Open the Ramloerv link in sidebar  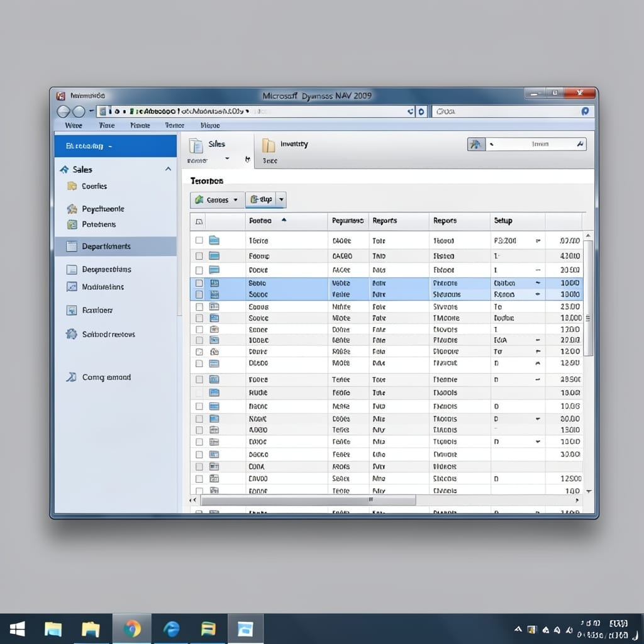[97, 310]
